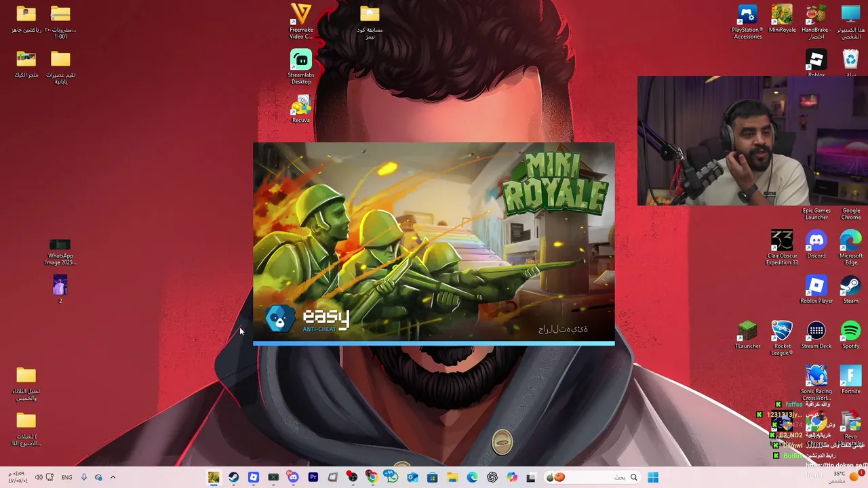Open ChatGPT from the taskbar

[x=492, y=477]
